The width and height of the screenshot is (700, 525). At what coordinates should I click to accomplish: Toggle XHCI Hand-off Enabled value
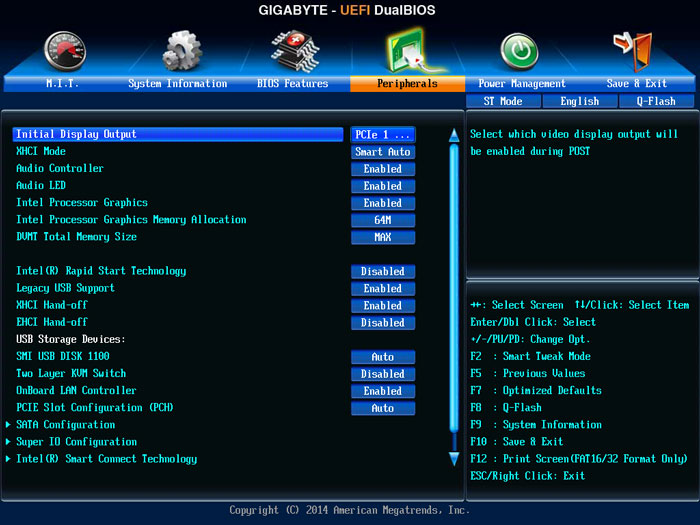coord(383,305)
